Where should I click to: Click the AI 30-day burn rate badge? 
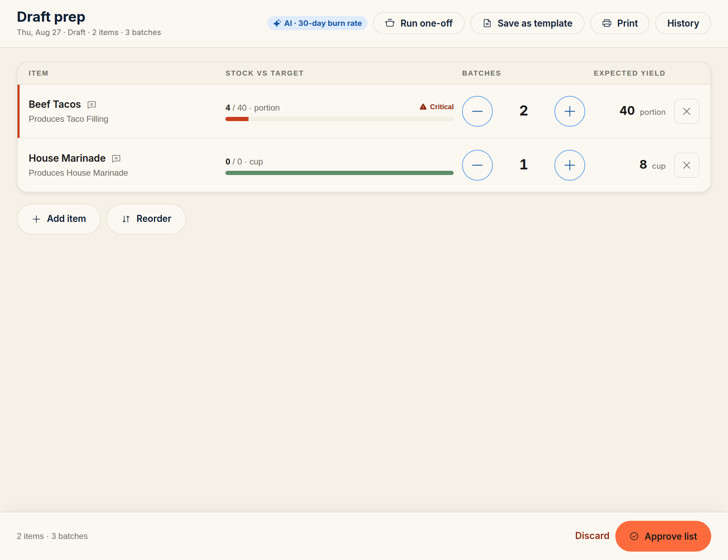317,23
